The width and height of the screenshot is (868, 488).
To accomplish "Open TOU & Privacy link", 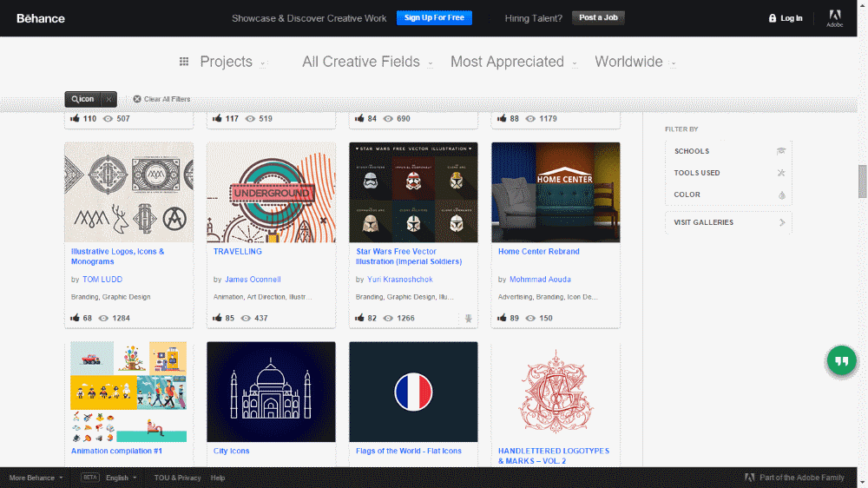I will [177, 478].
